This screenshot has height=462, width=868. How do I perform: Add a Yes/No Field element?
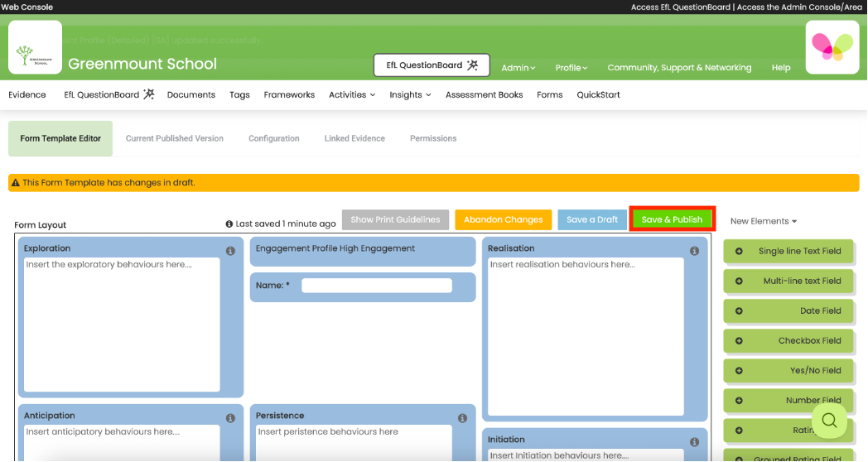point(788,371)
